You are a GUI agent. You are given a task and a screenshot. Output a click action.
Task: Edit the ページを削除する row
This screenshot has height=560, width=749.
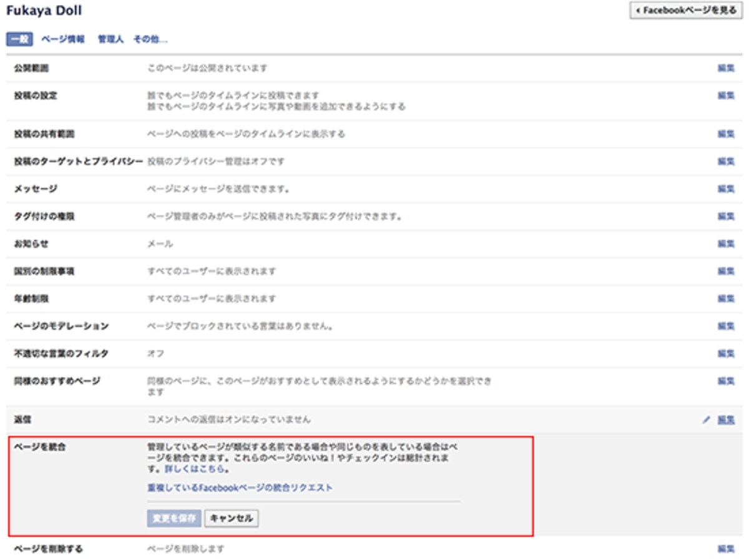[x=726, y=549]
